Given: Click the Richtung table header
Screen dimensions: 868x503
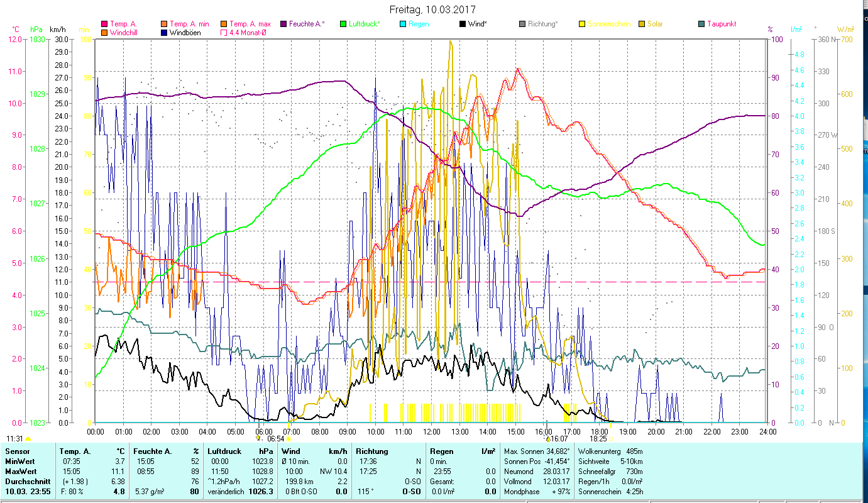Looking at the screenshot, I should [372, 451].
